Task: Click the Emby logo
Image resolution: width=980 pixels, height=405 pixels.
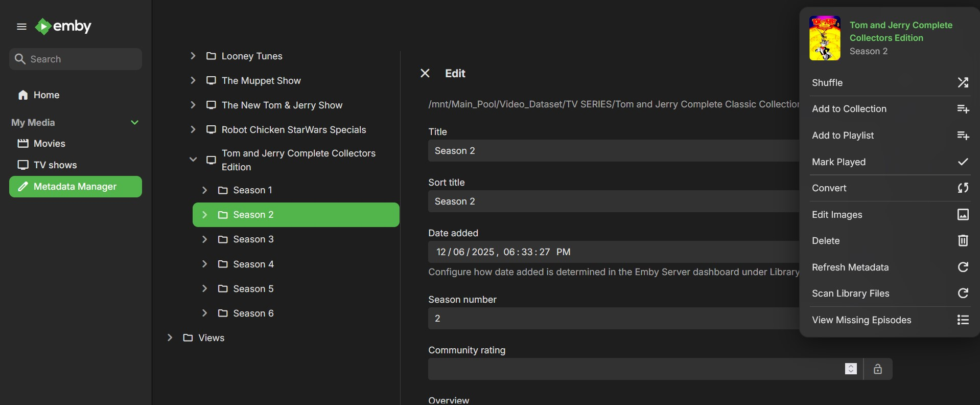Action: tap(63, 26)
